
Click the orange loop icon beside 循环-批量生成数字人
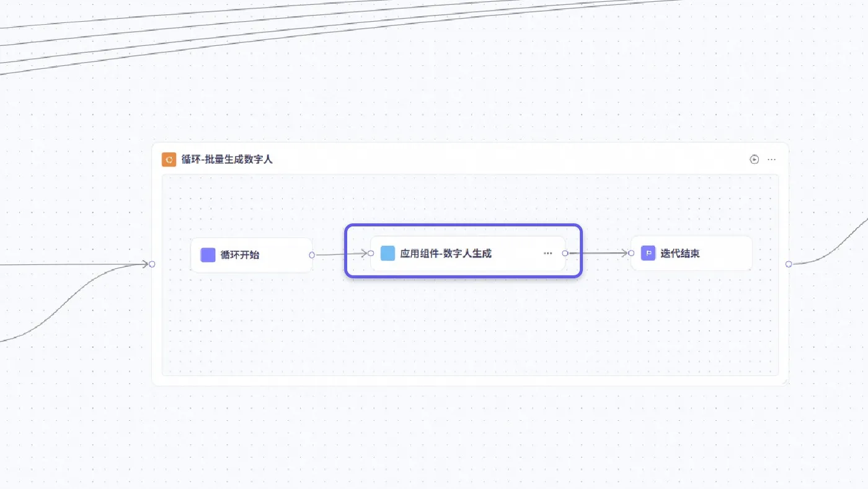tap(169, 159)
